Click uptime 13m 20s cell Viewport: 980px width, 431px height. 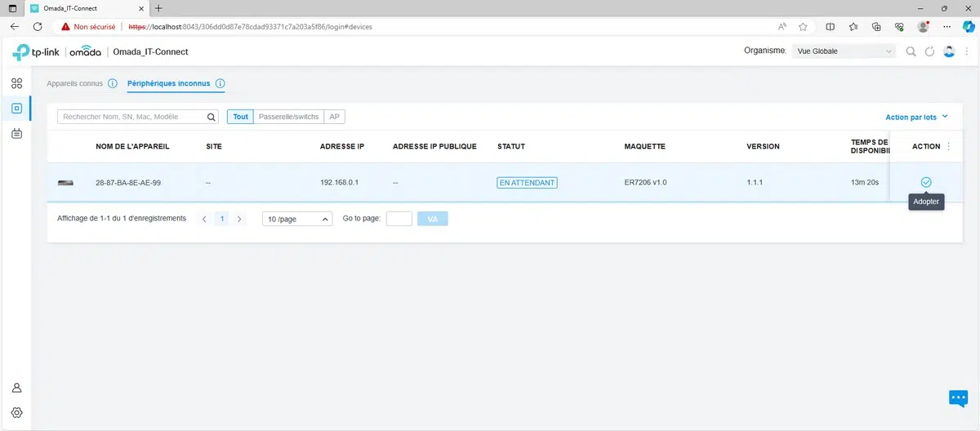tap(865, 183)
